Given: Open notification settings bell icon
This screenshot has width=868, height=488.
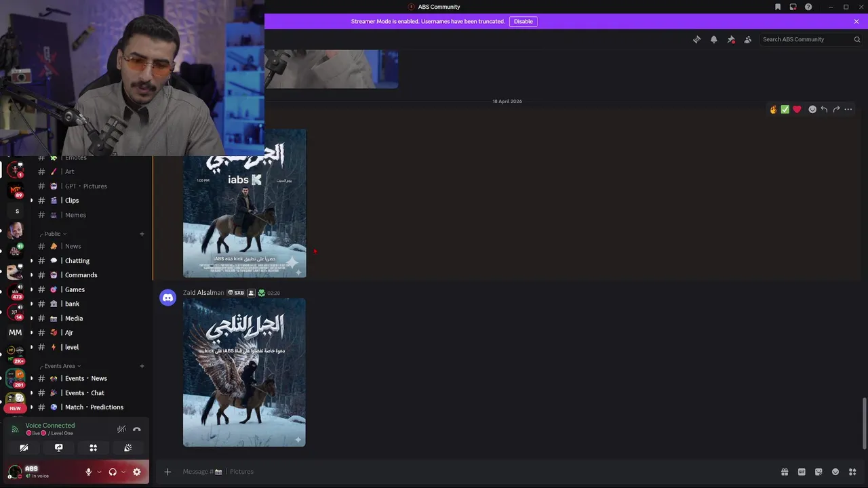Looking at the screenshot, I should pos(713,39).
